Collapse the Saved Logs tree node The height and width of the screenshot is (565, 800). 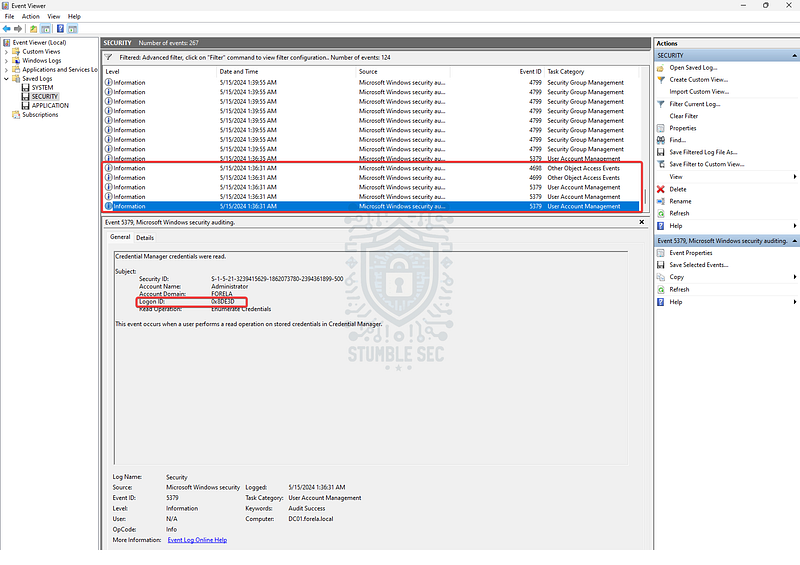click(x=6, y=79)
